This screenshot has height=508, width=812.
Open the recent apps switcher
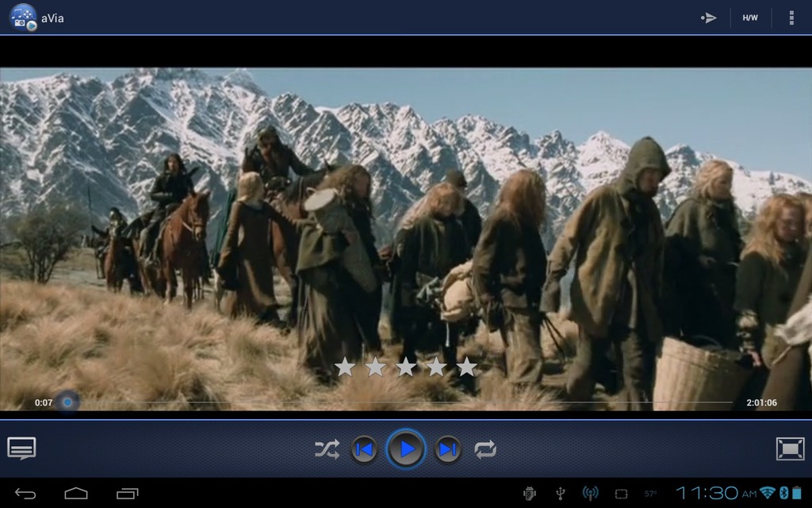pos(128,494)
